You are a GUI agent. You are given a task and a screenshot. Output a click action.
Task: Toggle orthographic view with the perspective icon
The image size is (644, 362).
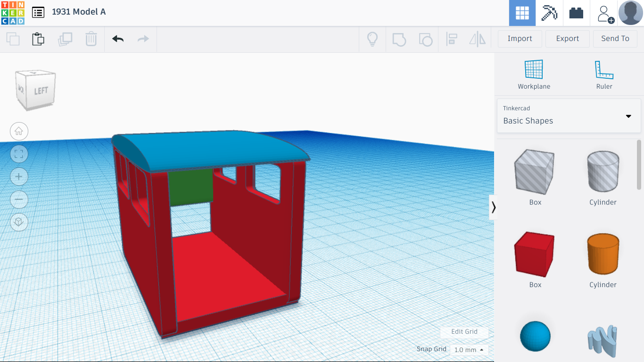coord(19,222)
